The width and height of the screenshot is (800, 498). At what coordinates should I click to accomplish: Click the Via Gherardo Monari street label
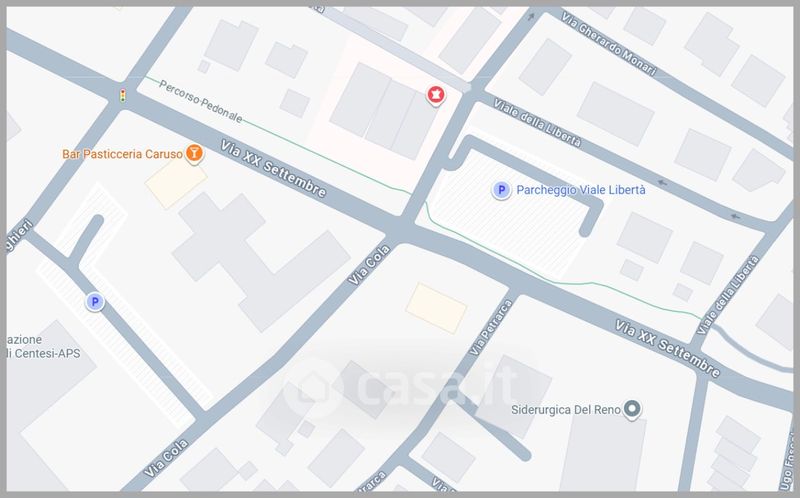tap(608, 44)
